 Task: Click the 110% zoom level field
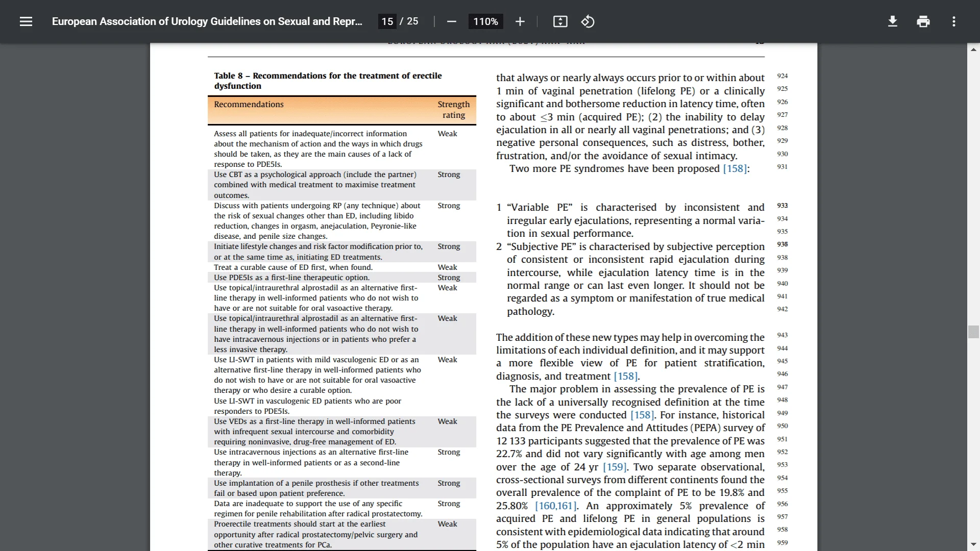486,21
